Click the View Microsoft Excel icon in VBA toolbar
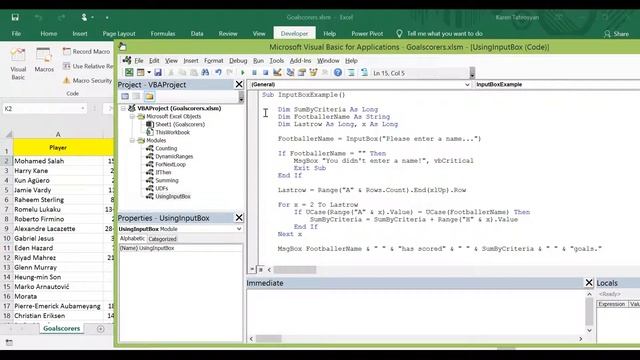 tap(129, 73)
